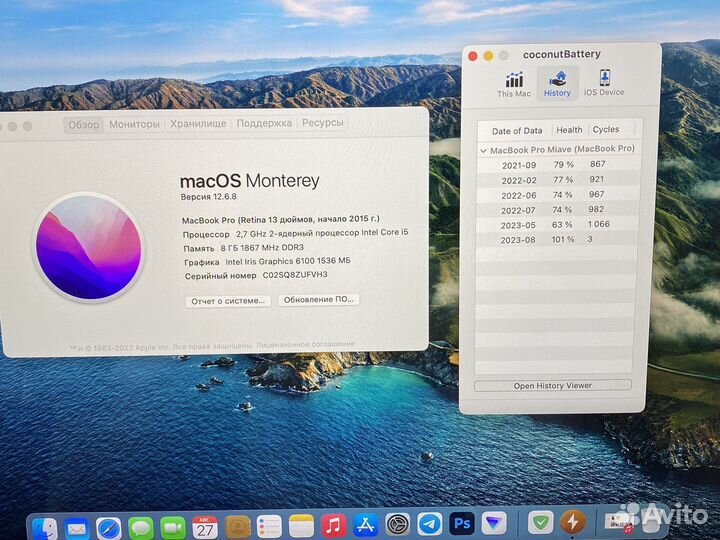Switch to the Мониторы tab
Screen dimensions: 720x540
[135, 124]
